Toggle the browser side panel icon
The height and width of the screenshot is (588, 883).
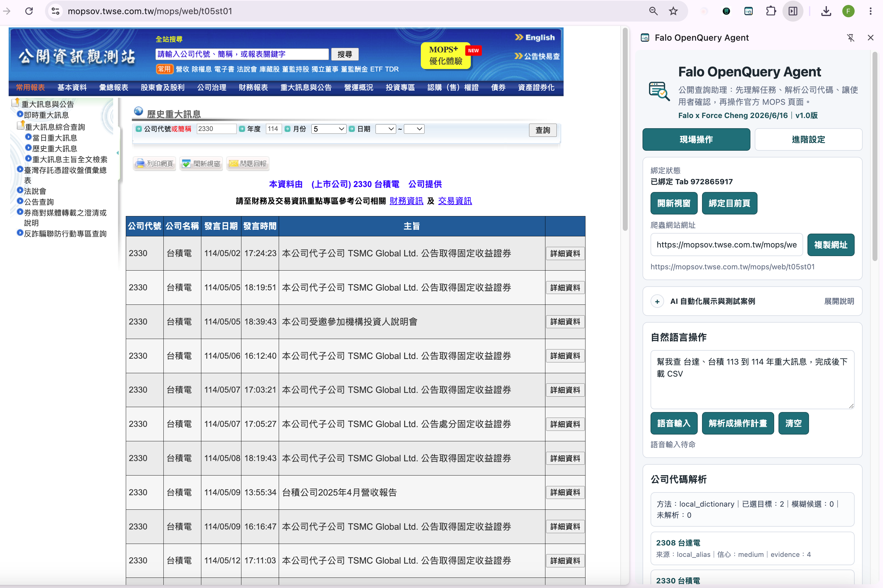click(793, 11)
